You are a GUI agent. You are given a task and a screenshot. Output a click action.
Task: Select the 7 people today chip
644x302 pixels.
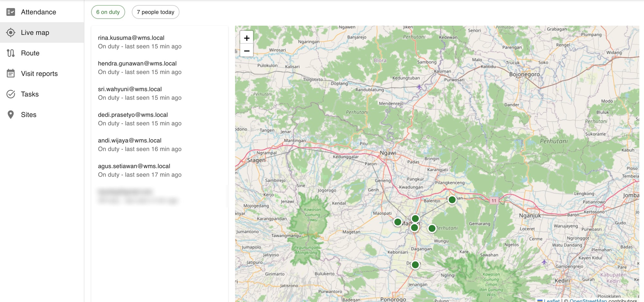point(156,12)
